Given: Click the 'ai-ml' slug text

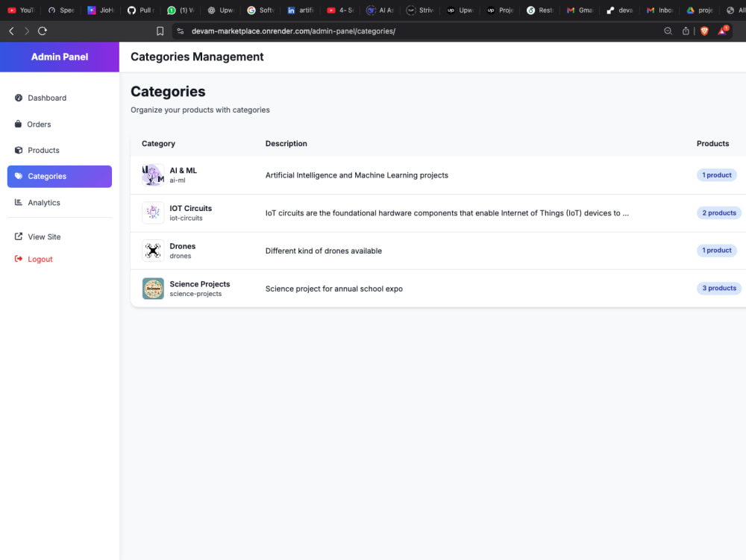Looking at the screenshot, I should click(178, 180).
